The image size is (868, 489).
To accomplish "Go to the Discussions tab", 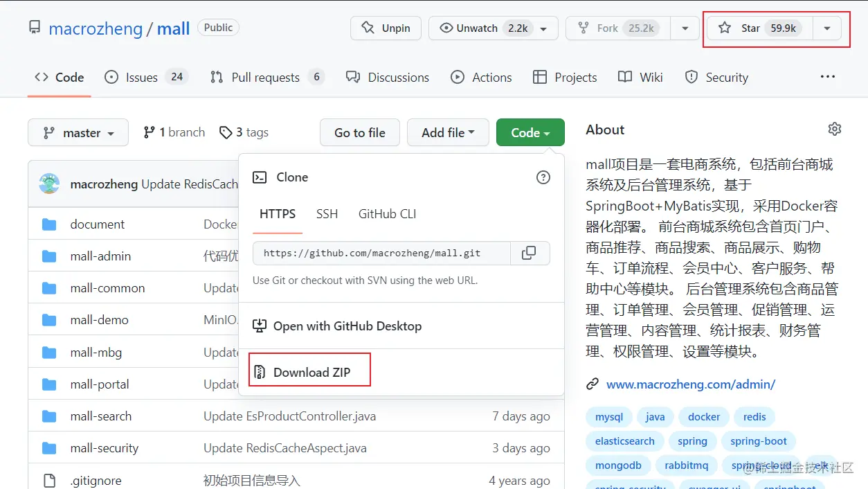I will coord(388,77).
